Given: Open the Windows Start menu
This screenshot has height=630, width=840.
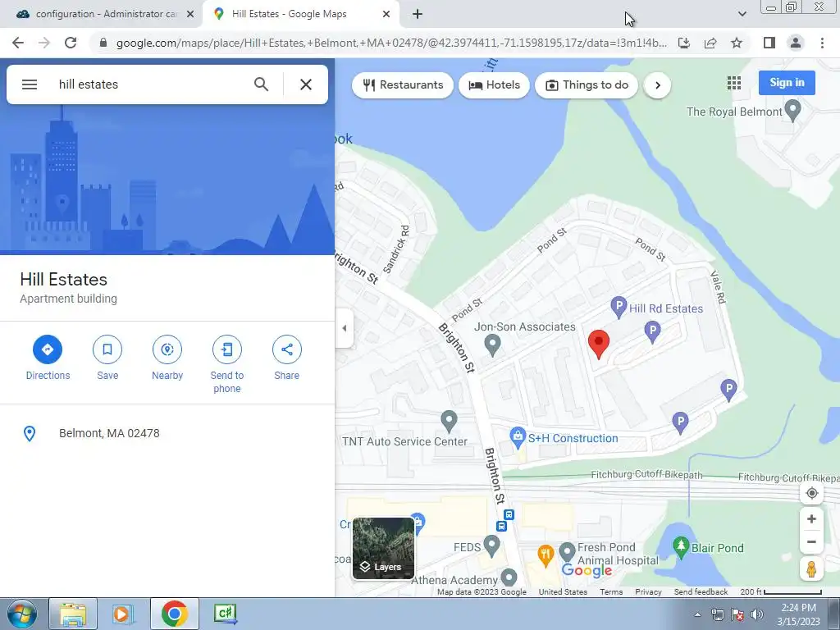Looking at the screenshot, I should 21,614.
